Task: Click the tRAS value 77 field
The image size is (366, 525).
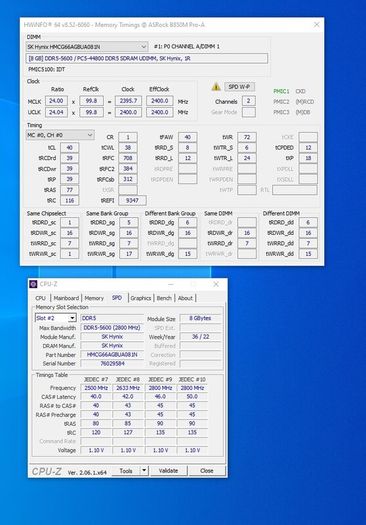Action: tap(69, 190)
